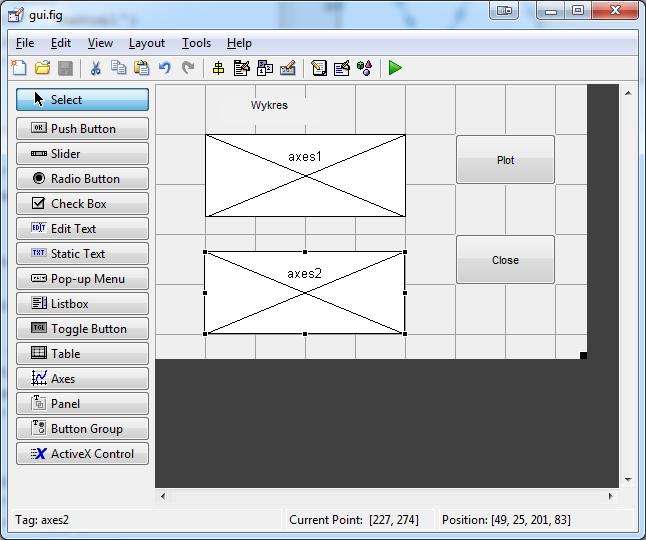Open the Property Inspector icon
Viewport: 646px width, 540px height.
point(342,68)
